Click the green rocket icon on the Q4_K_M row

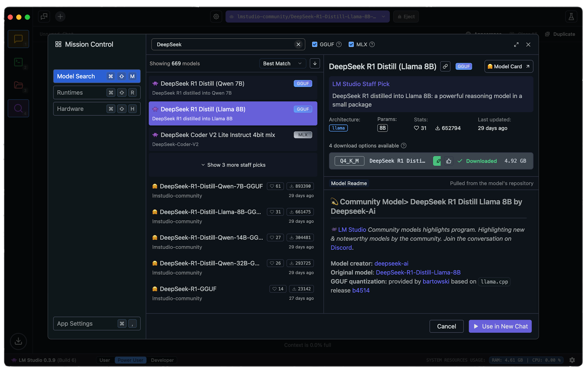437,161
